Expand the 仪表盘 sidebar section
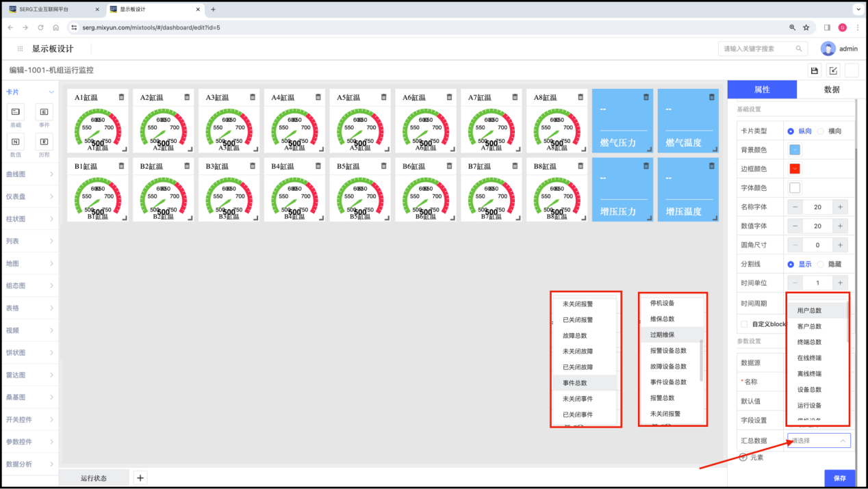Screen dimensions: 868x489 (29, 196)
